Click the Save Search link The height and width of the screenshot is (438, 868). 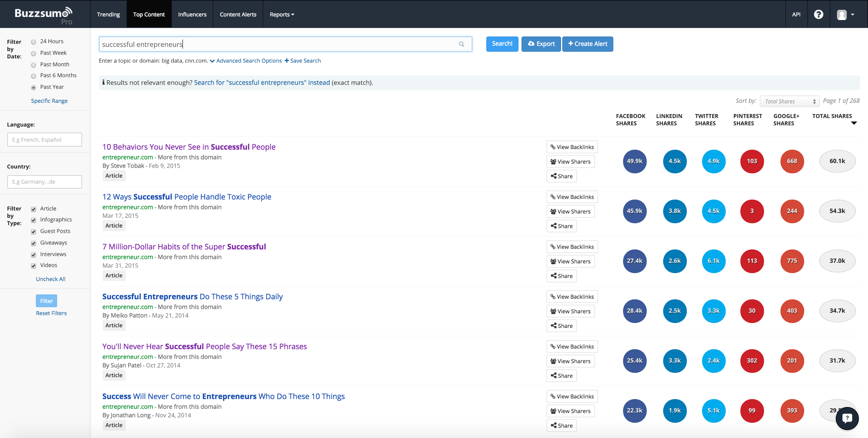tap(303, 61)
